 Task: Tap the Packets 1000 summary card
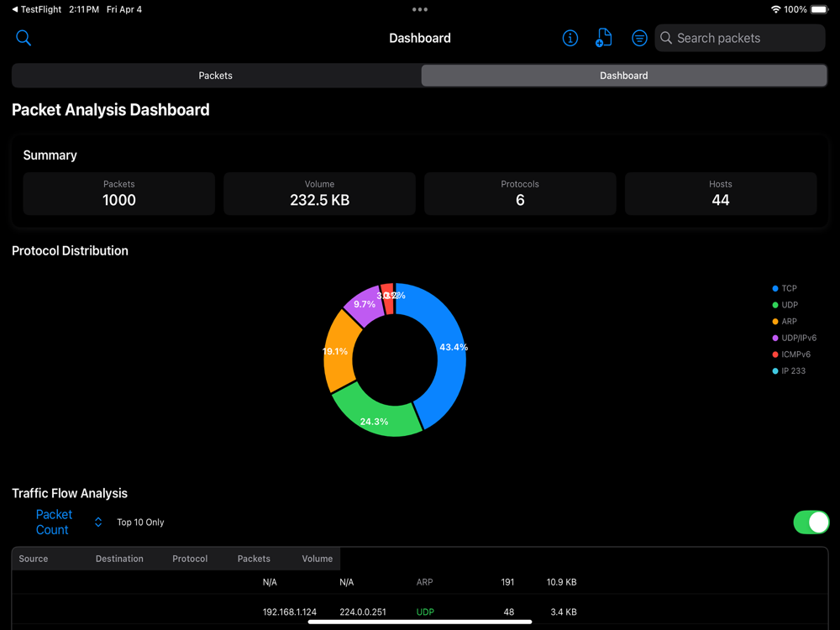(119, 193)
